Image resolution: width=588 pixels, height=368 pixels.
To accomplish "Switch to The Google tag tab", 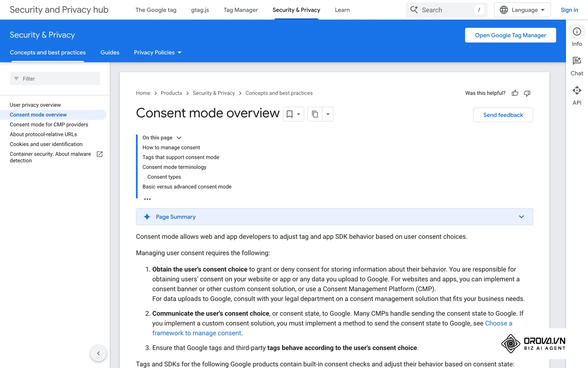I will (x=156, y=10).
